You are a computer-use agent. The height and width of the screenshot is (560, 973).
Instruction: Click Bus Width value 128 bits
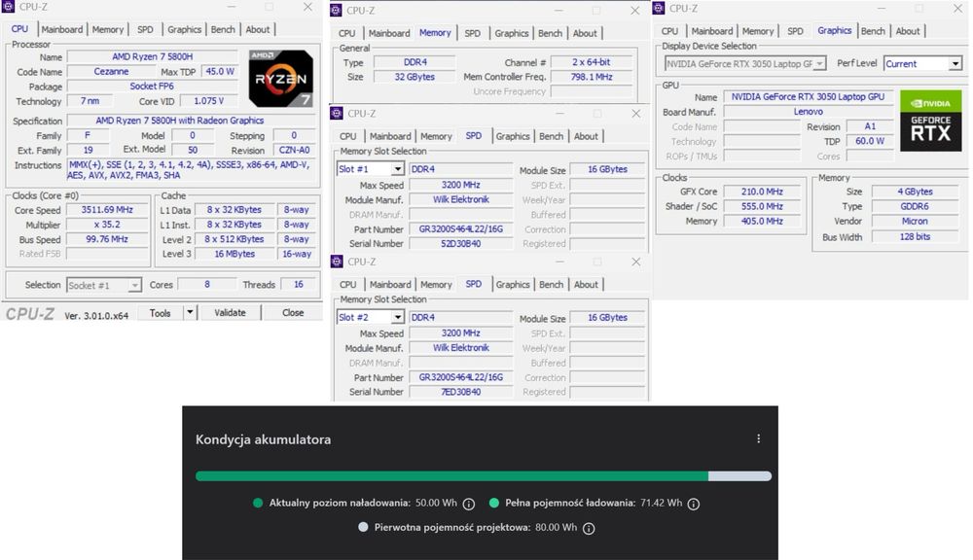(915, 237)
